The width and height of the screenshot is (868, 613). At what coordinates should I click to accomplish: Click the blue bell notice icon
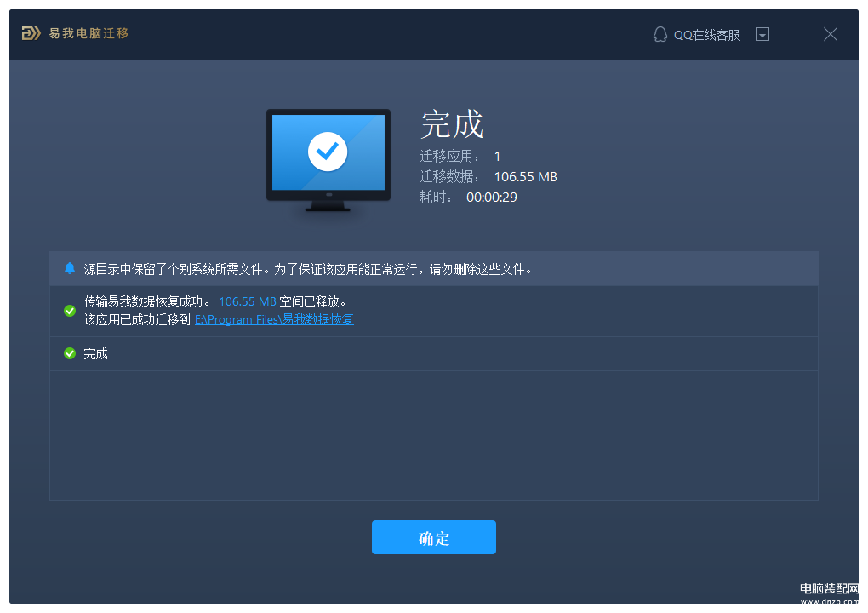click(70, 268)
